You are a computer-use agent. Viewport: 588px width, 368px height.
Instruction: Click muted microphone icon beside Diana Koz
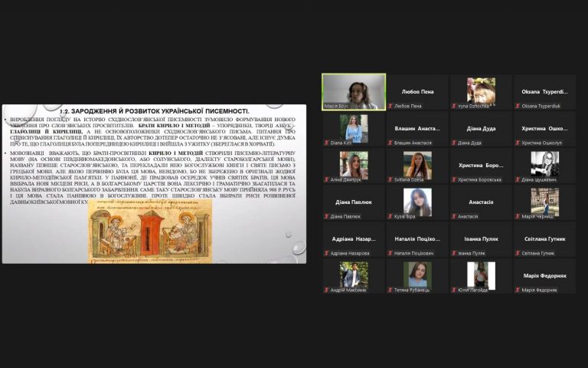pos(327,143)
